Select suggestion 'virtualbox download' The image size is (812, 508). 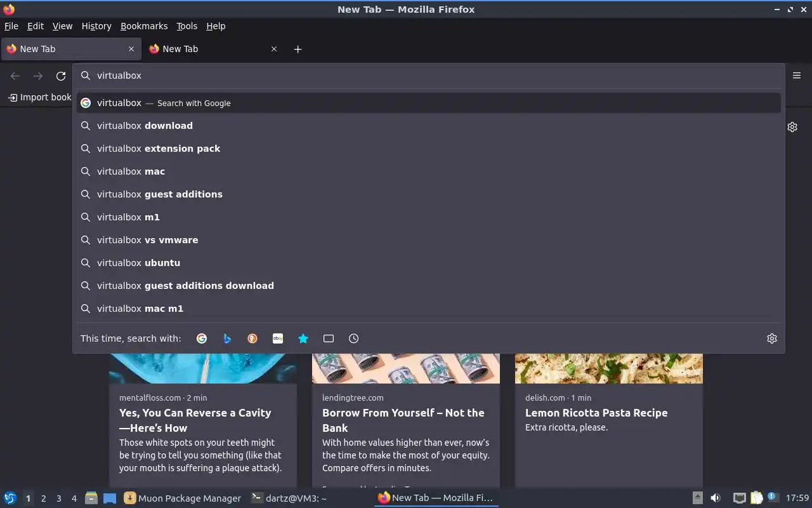point(428,126)
